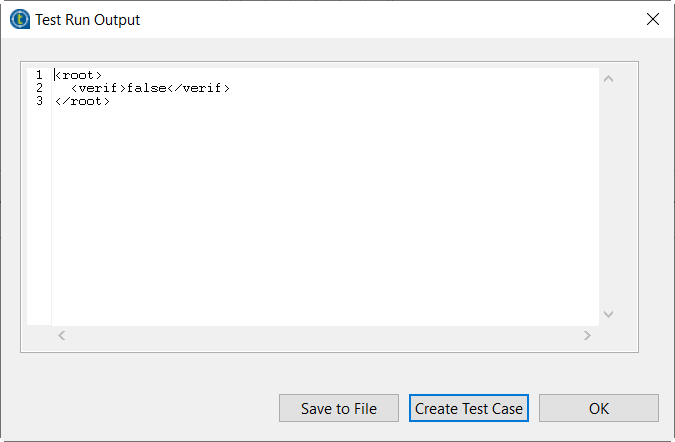
Task: Click line number 2 in the gutter
Action: pos(39,88)
